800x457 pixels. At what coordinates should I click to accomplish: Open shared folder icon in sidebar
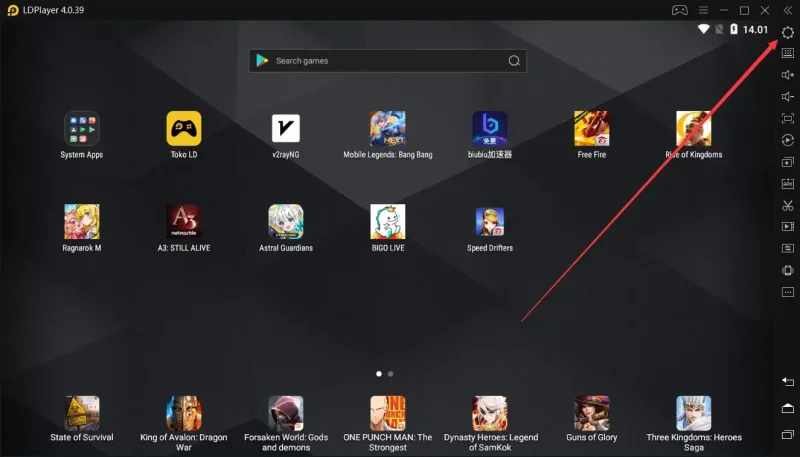788,248
